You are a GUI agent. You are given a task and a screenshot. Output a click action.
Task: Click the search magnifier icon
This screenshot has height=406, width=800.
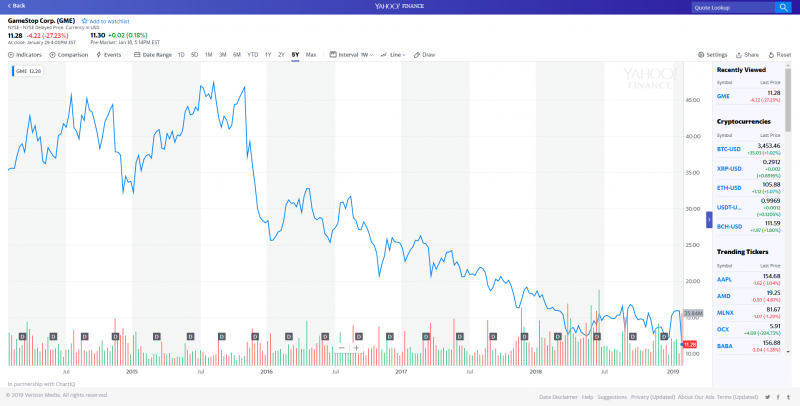[783, 7]
